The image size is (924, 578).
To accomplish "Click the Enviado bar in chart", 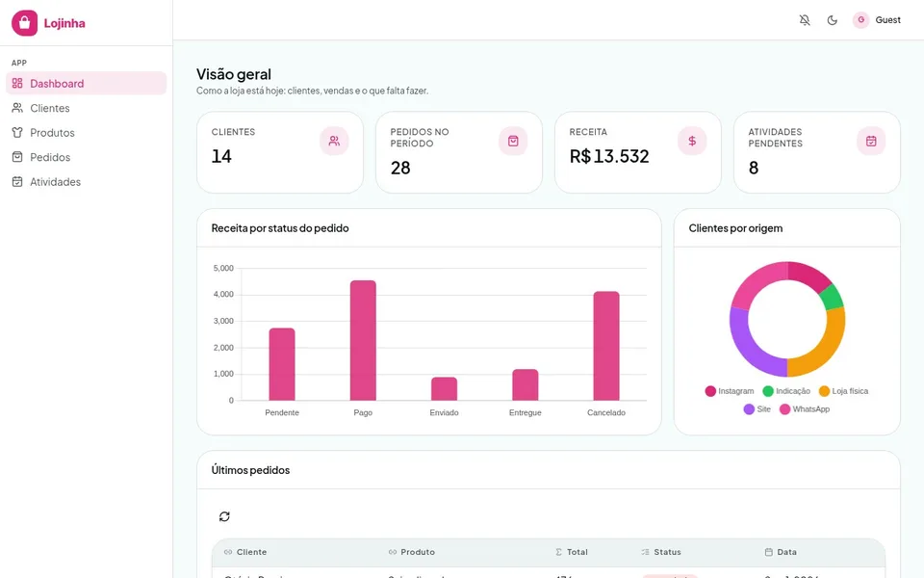I will point(445,388).
